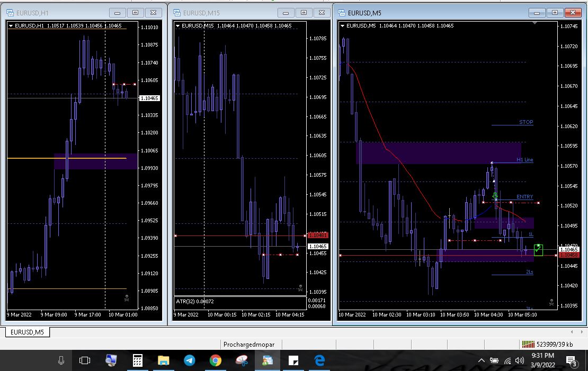The height and width of the screenshot is (371, 588).
Task: Click the EURUSD,M5 chart window icon
Action: tap(342, 13)
